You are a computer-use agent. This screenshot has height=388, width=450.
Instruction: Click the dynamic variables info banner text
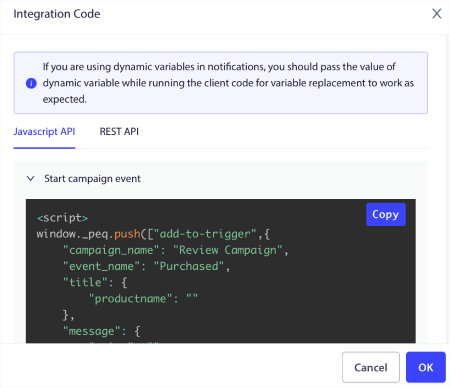[x=228, y=83]
